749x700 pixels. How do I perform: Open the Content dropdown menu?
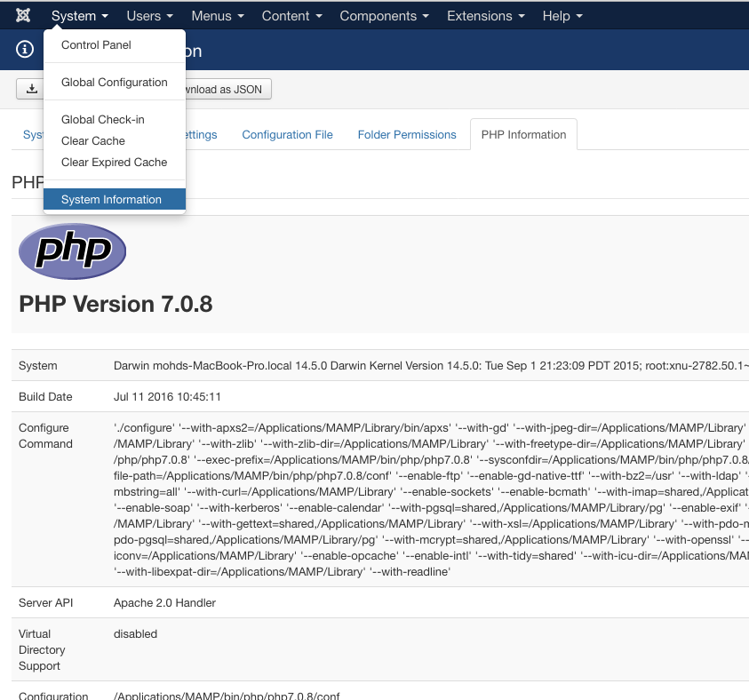tap(291, 16)
